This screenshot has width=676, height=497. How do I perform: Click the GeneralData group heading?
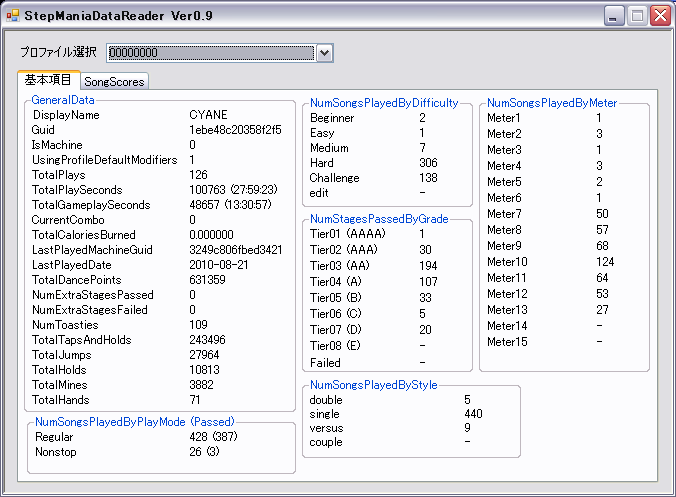click(63, 100)
